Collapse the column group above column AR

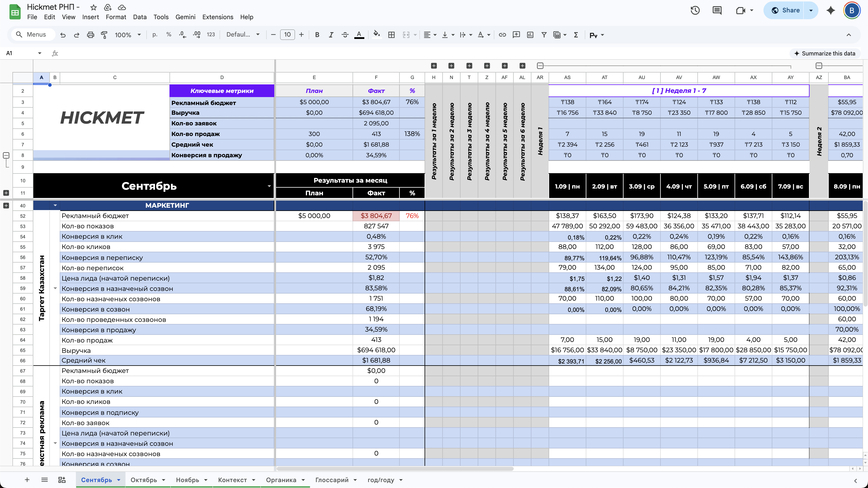point(540,66)
